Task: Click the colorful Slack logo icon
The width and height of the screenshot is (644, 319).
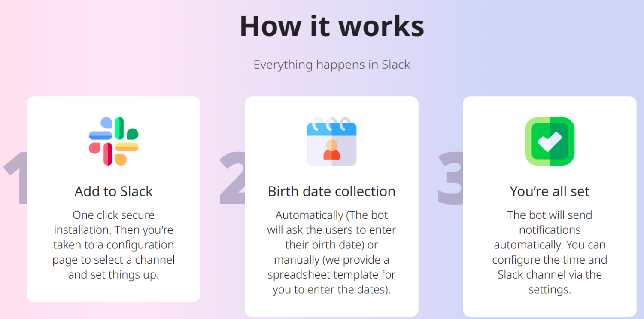Action: (x=114, y=141)
